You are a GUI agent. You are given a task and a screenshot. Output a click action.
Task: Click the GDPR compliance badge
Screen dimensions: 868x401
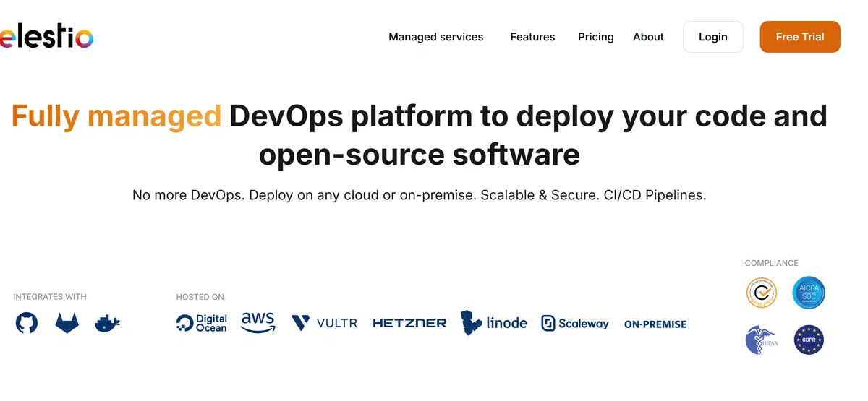point(809,340)
